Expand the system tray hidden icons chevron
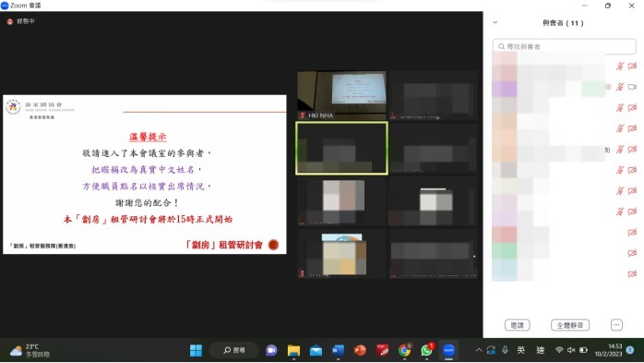The height and width of the screenshot is (363, 644). [479, 350]
